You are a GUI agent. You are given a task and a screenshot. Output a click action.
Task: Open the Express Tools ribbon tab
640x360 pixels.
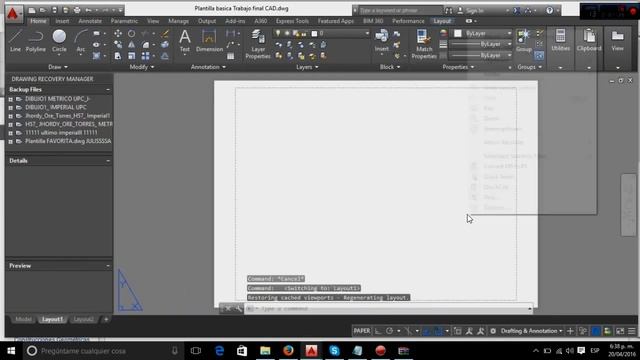(292, 21)
